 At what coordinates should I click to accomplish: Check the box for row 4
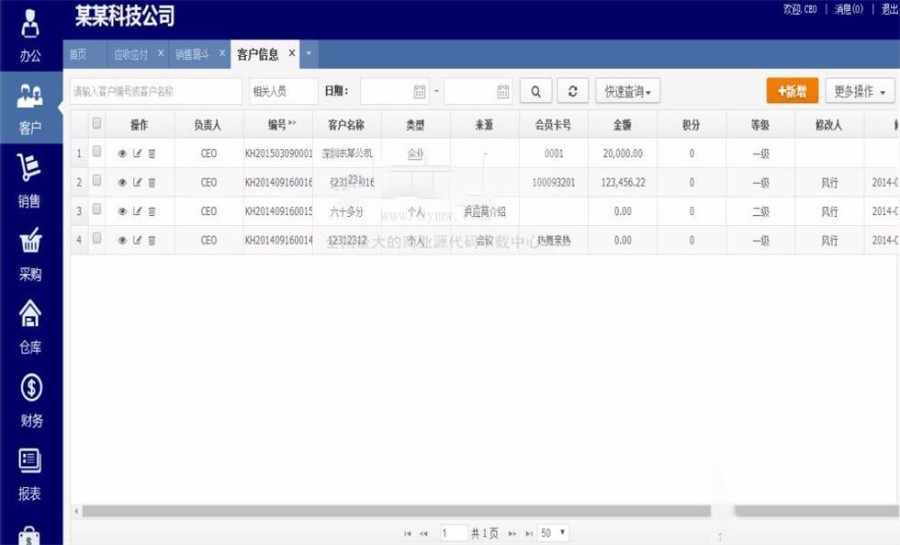tap(96, 238)
